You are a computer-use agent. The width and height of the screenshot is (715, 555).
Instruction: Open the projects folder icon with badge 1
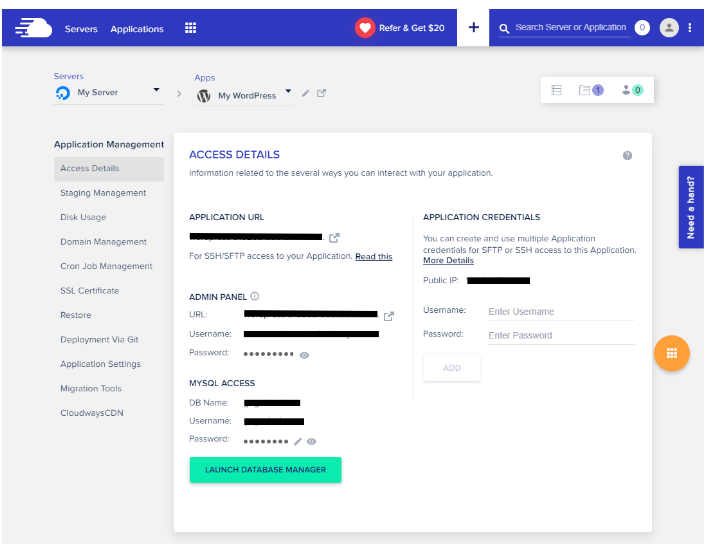[x=591, y=90]
